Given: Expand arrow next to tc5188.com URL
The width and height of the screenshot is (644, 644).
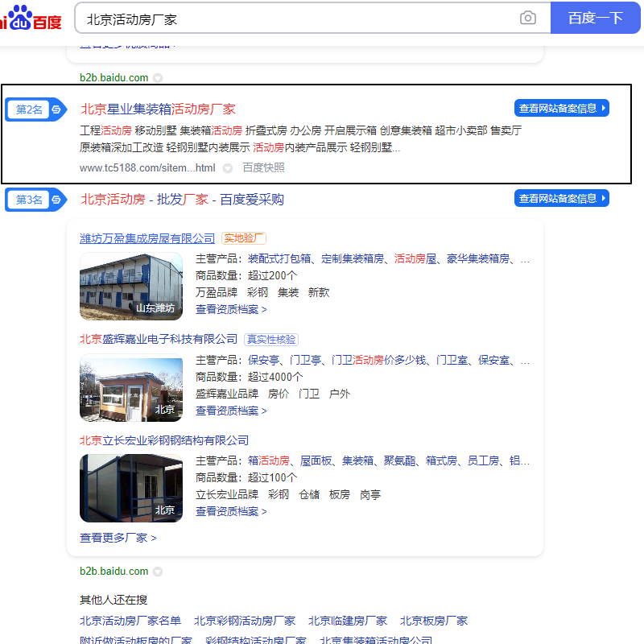Looking at the screenshot, I should [228, 168].
